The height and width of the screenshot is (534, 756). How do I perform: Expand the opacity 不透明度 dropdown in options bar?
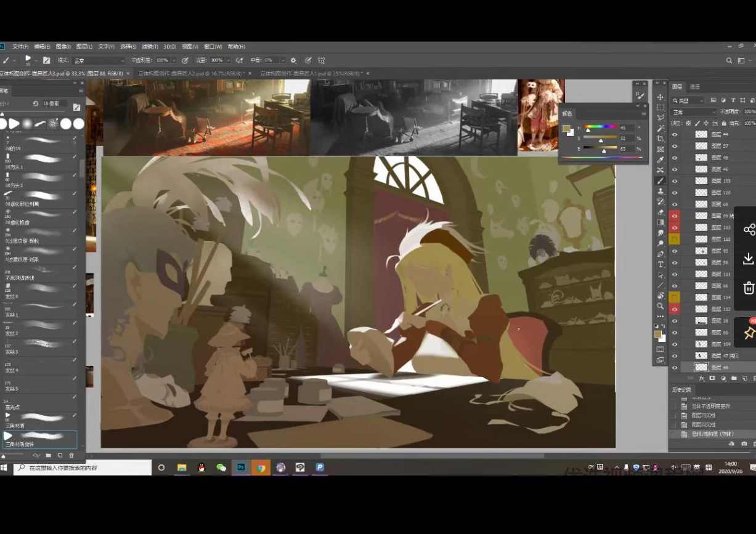[174, 60]
